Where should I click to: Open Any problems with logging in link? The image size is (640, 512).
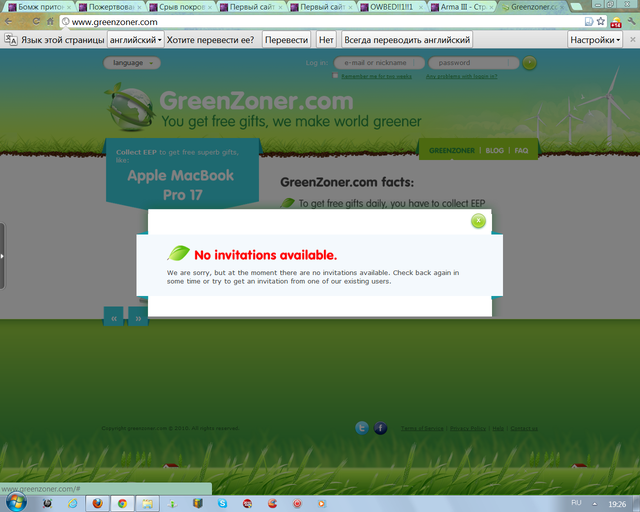point(462,76)
